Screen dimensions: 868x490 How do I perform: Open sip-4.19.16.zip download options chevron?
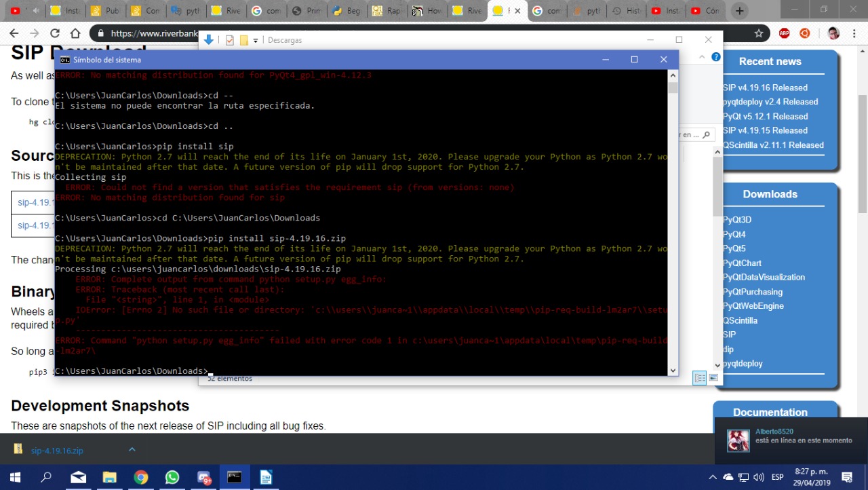coord(132,449)
